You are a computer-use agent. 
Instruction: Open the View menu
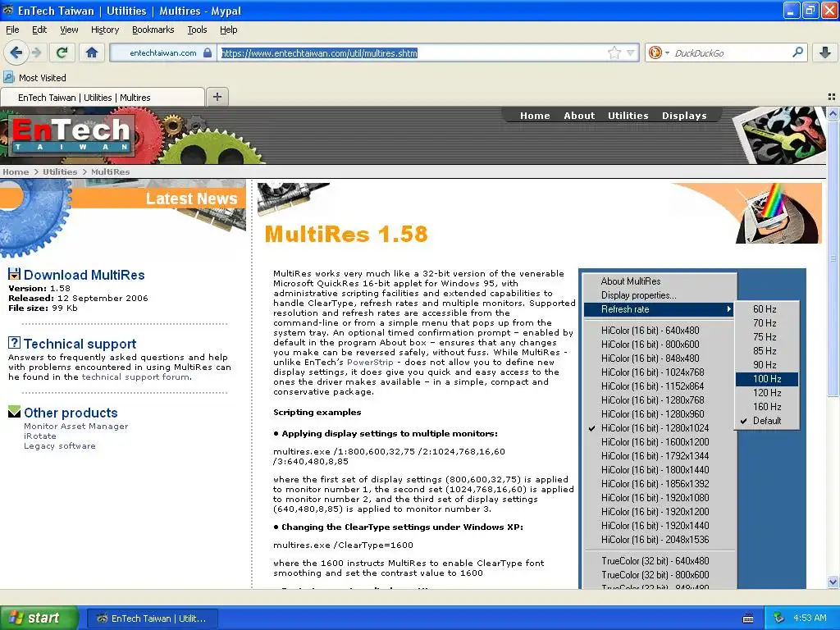69,30
